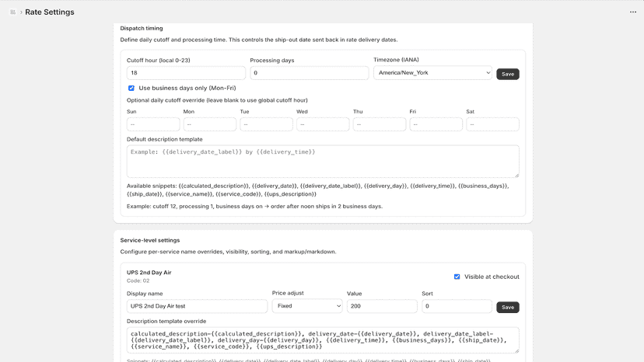Click the Wed cutoff override field
Image resolution: width=644 pixels, height=362 pixels.
323,124
